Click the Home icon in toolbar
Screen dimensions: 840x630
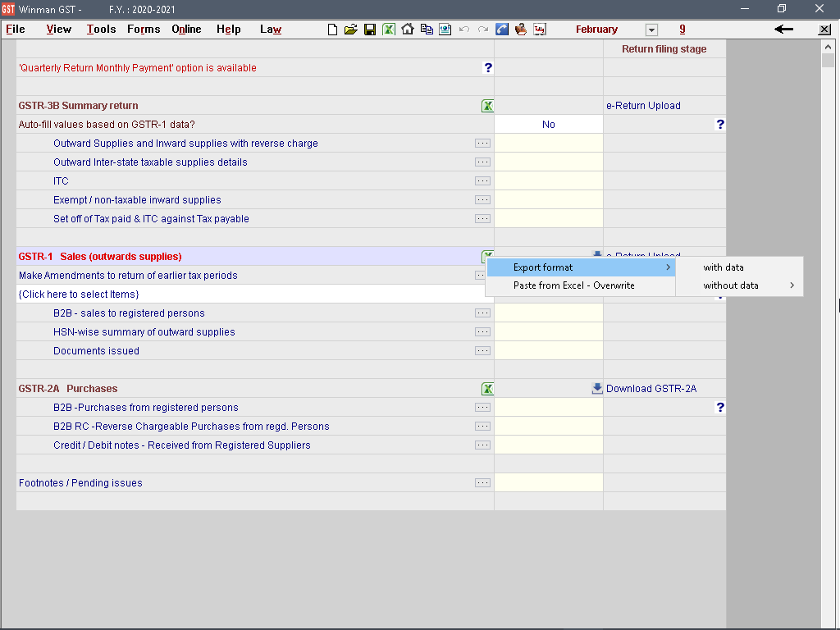pos(408,30)
